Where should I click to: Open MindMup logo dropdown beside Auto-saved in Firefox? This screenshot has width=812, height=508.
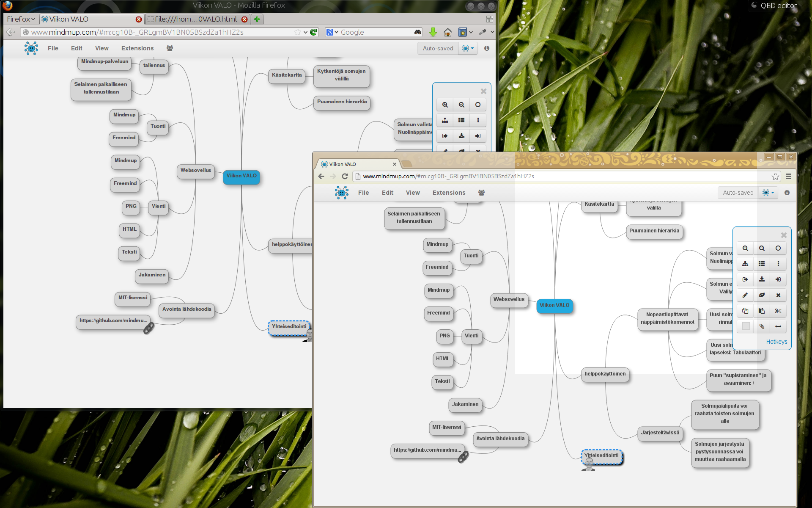468,48
